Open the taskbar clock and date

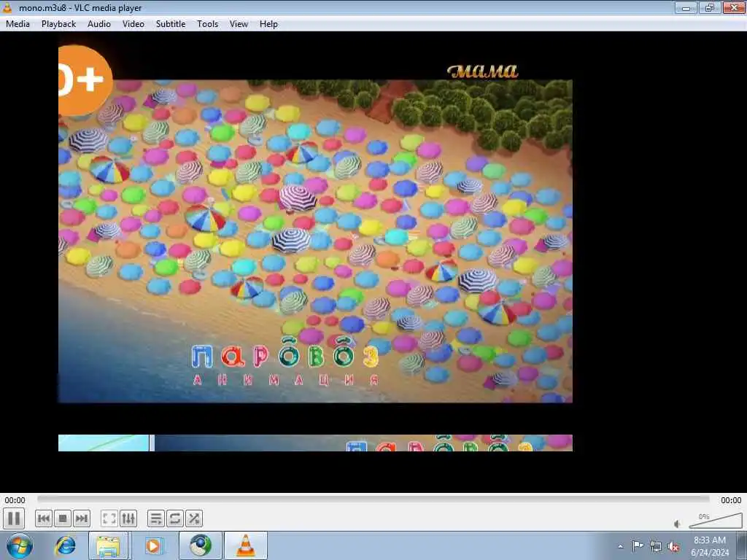[x=710, y=546]
